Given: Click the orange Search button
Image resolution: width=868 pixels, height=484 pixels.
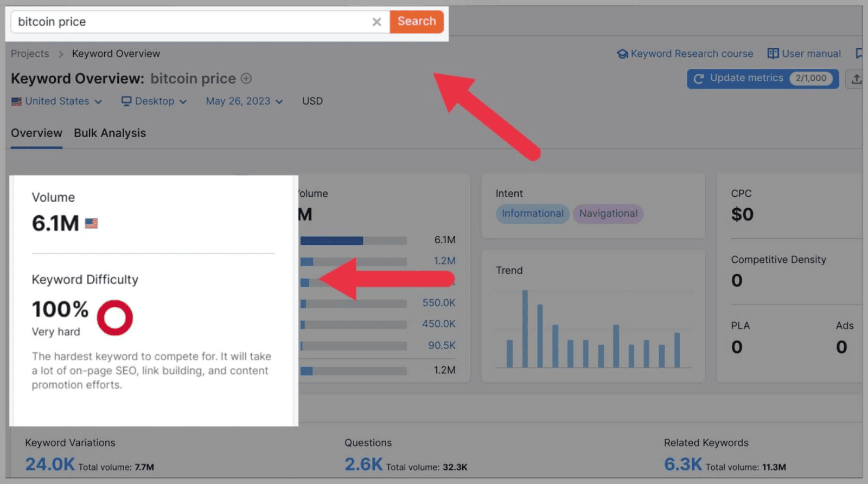Looking at the screenshot, I should click(x=416, y=22).
